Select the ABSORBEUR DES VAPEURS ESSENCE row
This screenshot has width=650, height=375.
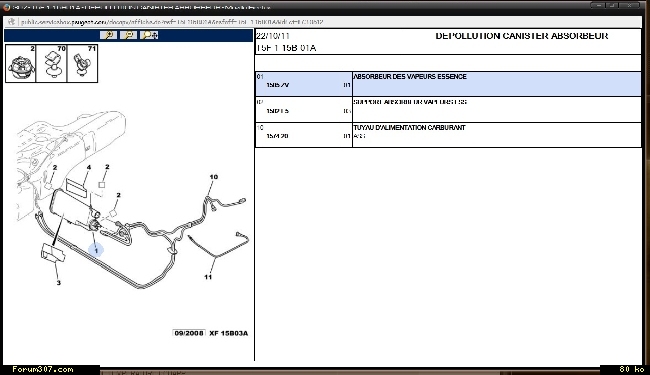(x=448, y=84)
